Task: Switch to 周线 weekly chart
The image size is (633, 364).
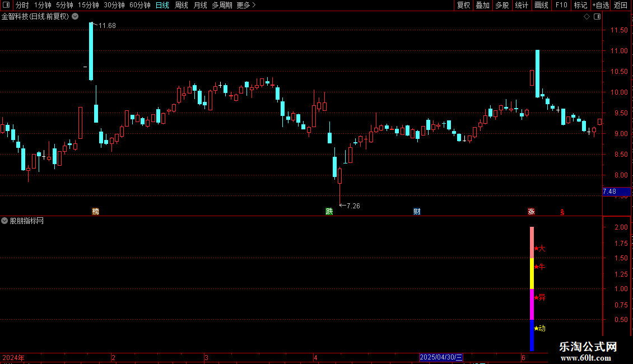Action: point(181,5)
